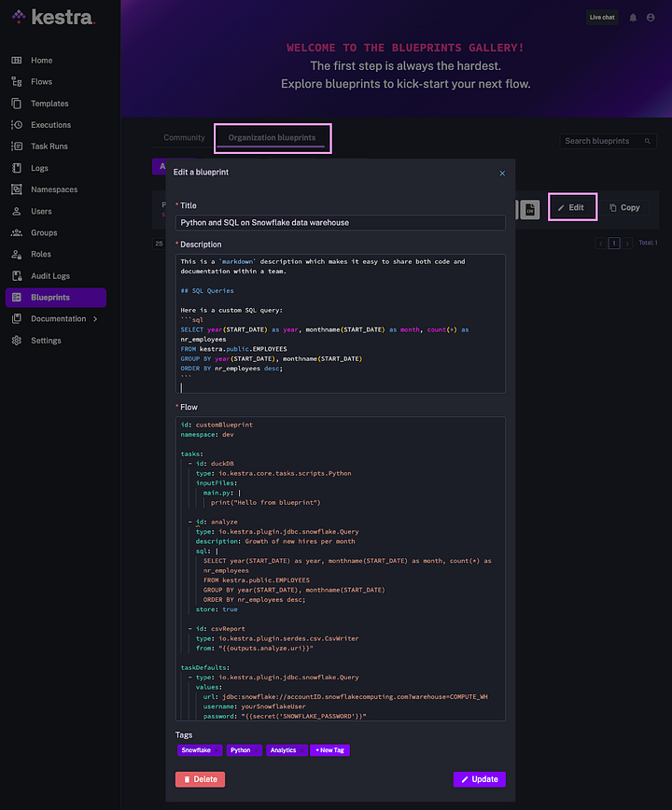Go to previous page of blueprints
The image size is (672, 810).
click(601, 244)
